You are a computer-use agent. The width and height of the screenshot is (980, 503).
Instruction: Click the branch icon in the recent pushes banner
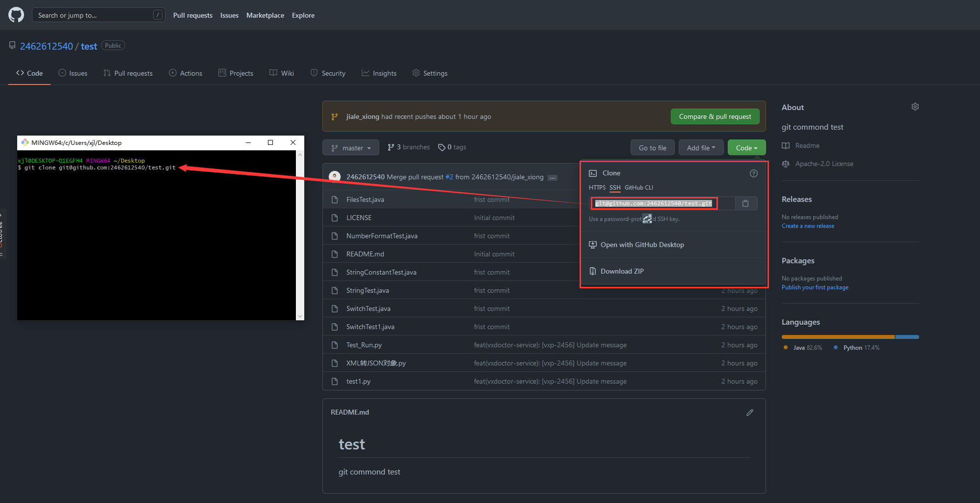pos(335,116)
